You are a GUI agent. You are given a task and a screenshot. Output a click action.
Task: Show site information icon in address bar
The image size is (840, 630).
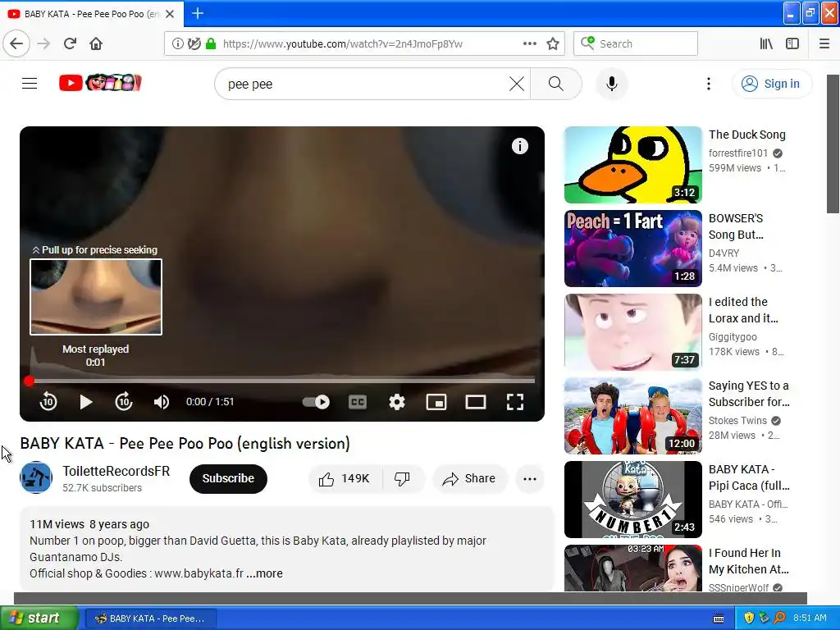coord(178,43)
